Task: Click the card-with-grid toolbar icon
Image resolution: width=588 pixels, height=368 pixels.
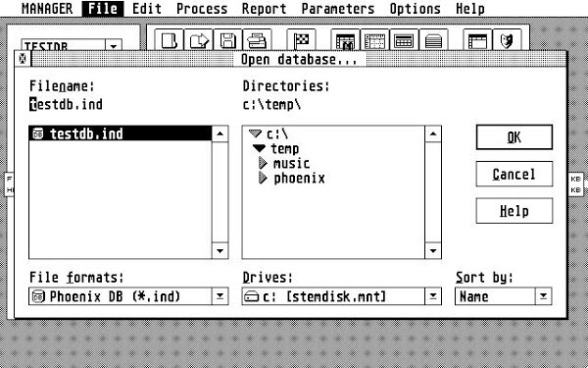Action: [x=404, y=40]
